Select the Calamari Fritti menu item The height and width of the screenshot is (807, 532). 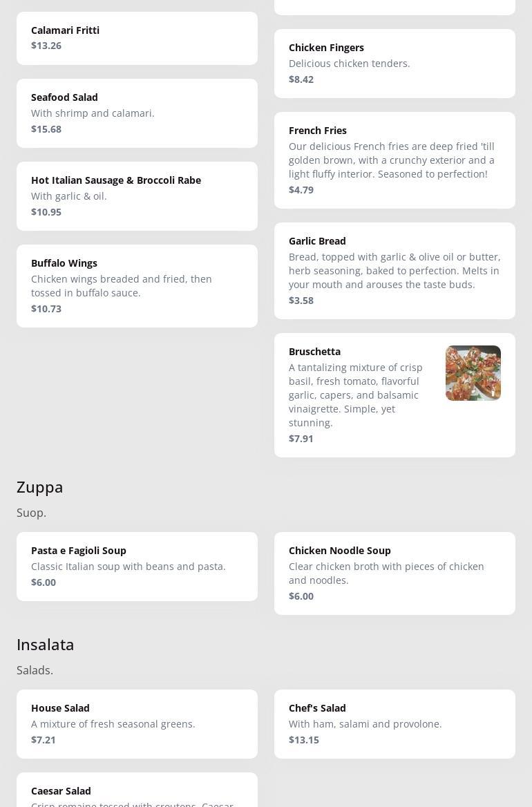point(137,38)
